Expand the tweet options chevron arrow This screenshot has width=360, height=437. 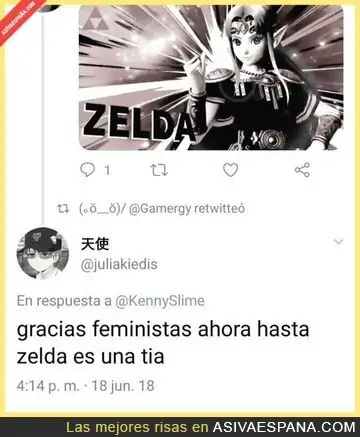339,241
